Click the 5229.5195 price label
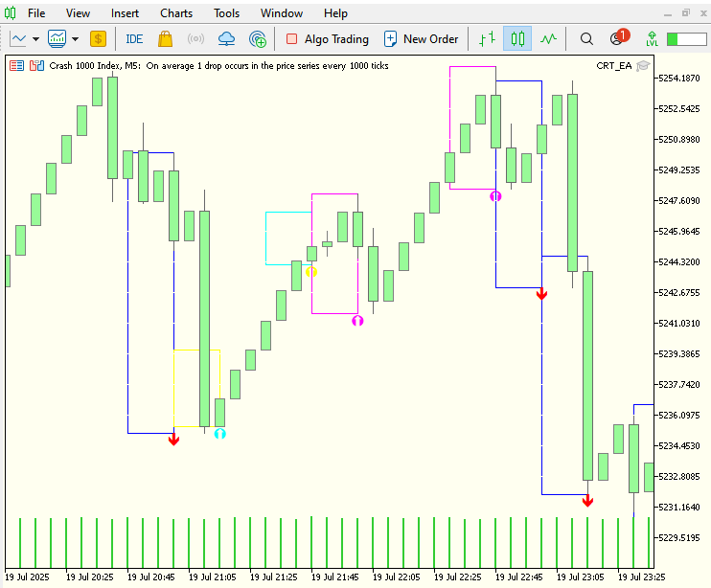Screen dimensions: 711x588 (678, 537)
